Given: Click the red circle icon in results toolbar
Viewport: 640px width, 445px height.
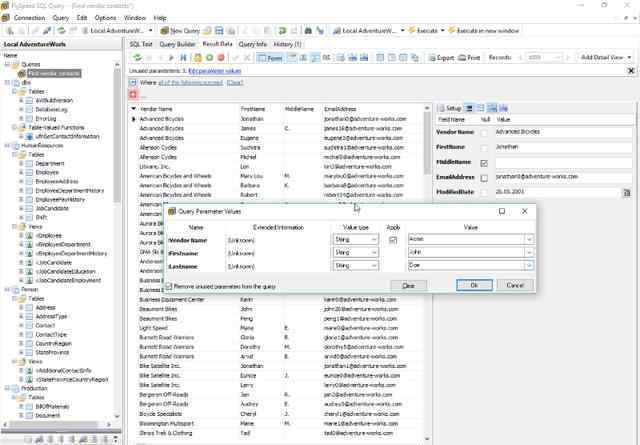Looking at the screenshot, I should click(221, 58).
